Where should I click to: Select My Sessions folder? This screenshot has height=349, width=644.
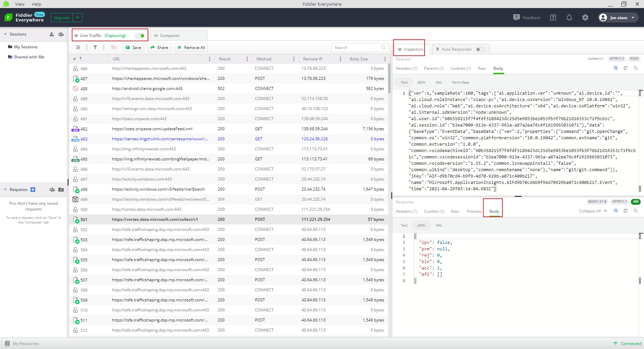pyautogui.click(x=23, y=47)
